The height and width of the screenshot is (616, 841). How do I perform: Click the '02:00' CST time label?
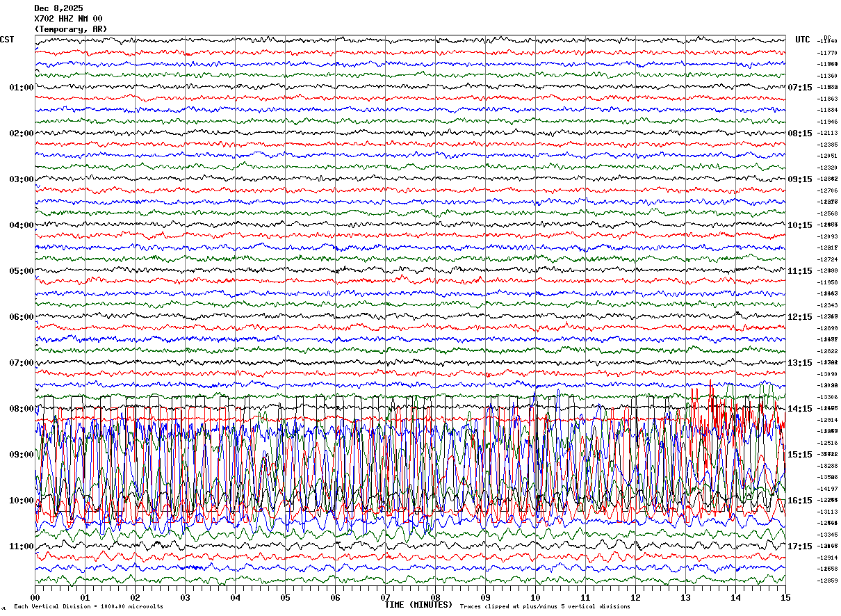(x=21, y=133)
